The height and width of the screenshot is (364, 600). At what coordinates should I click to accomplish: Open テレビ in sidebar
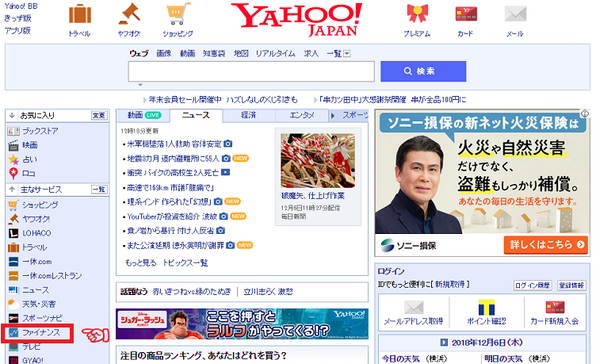[31, 346]
